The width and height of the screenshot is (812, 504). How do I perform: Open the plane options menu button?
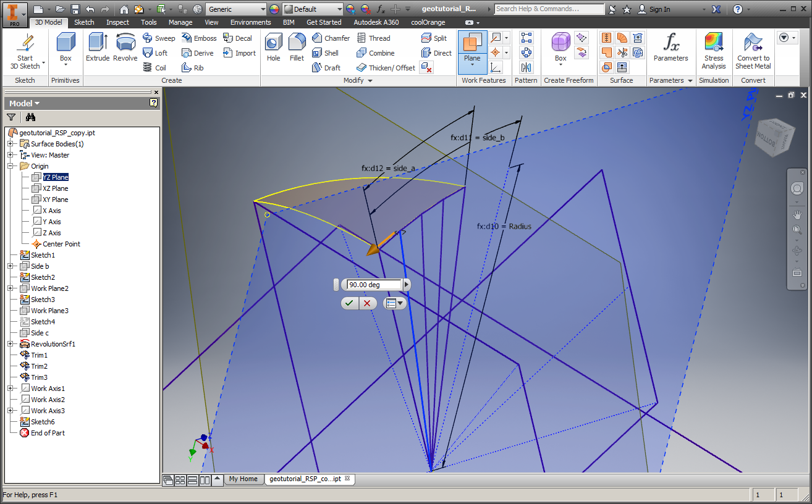(x=394, y=303)
